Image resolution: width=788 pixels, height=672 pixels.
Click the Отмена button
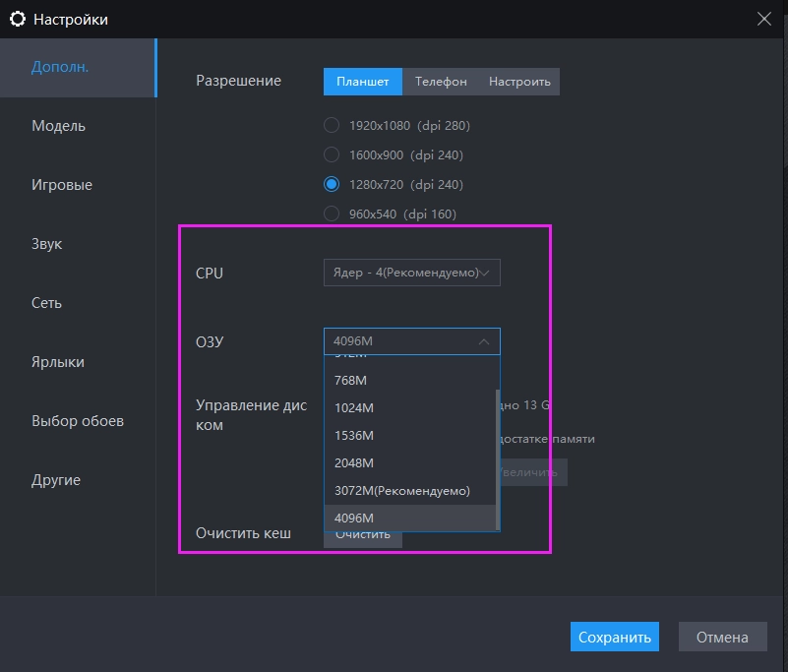click(x=722, y=637)
